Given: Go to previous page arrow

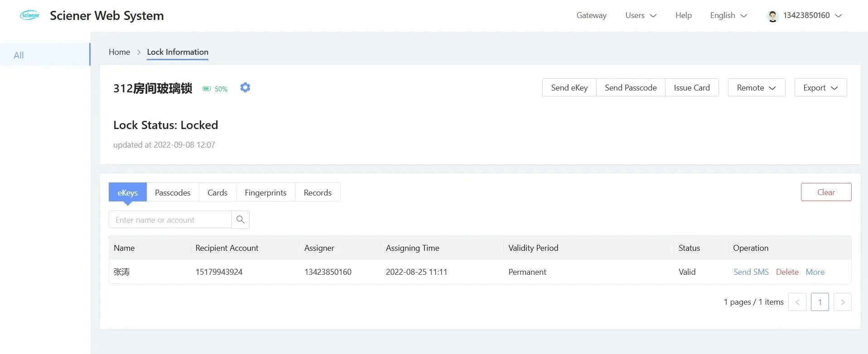Looking at the screenshot, I should (797, 302).
